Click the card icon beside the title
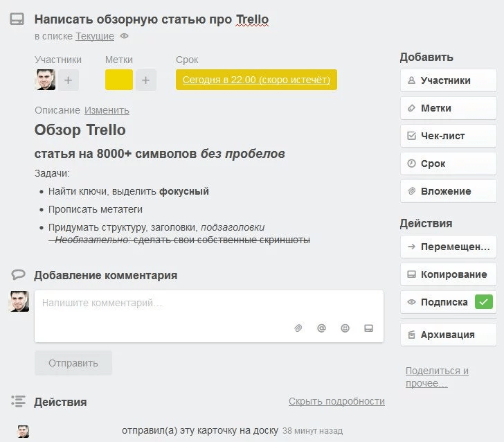Image resolution: width=504 pixels, height=442 pixels. click(x=17, y=19)
